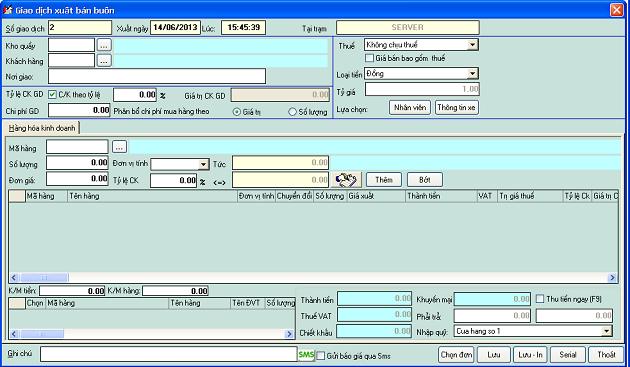This screenshot has height=367, width=630.
Task: Click the Thêm button
Action: point(384,180)
